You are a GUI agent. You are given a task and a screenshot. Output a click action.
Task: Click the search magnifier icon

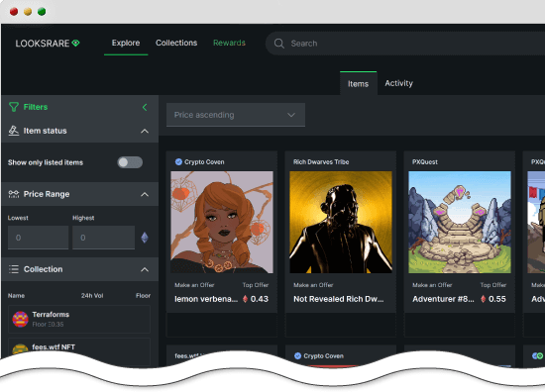click(279, 44)
